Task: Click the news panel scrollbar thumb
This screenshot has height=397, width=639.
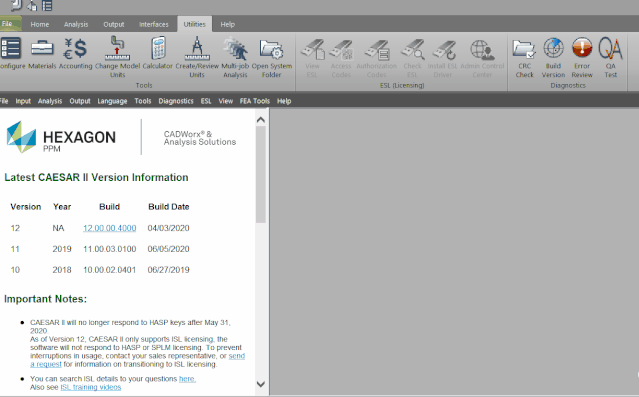Action: coord(261,174)
